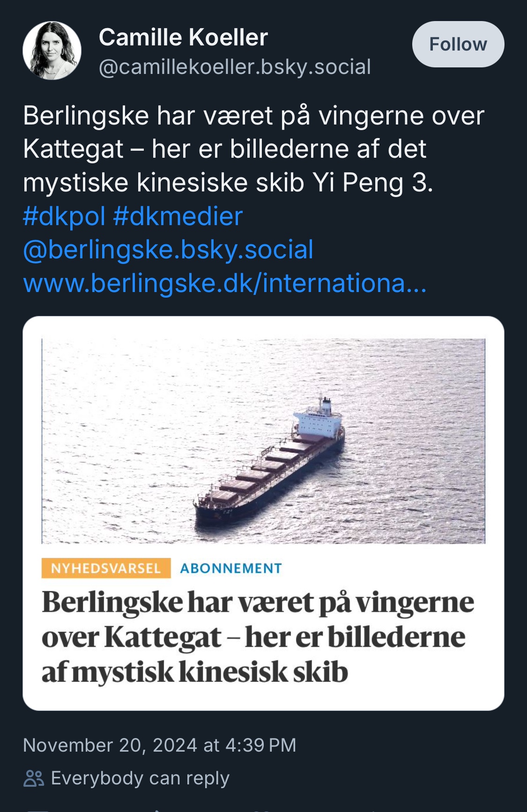
Task: Open the #dkpol hashtag
Action: (x=64, y=216)
